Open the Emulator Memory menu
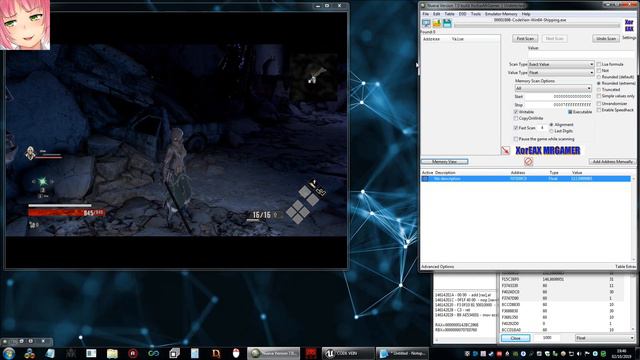Screen dimensions: 640x360 pyautogui.click(x=501, y=14)
